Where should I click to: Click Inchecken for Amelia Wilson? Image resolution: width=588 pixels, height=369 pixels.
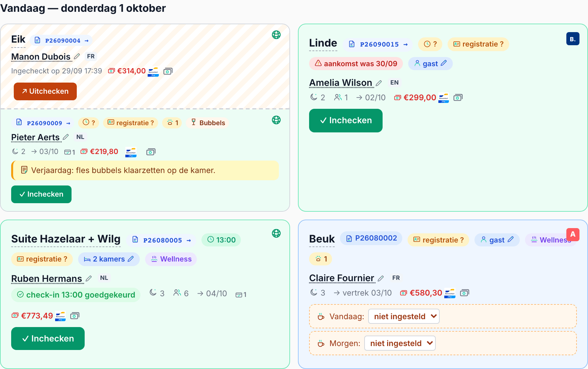[x=346, y=121]
